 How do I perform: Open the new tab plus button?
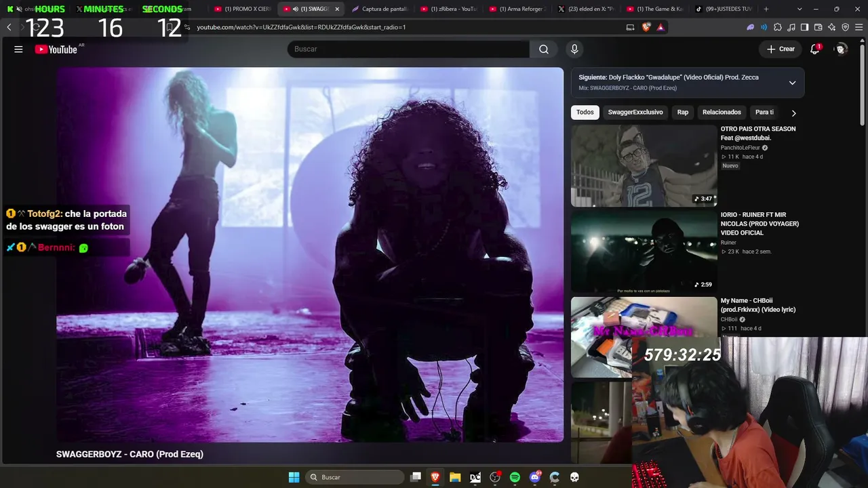[766, 9]
